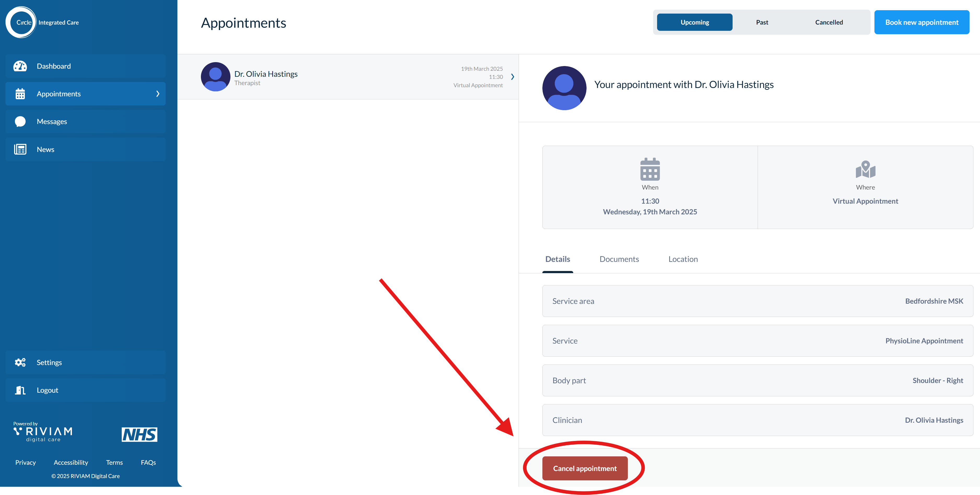Click the Settings gears icon

click(20, 362)
